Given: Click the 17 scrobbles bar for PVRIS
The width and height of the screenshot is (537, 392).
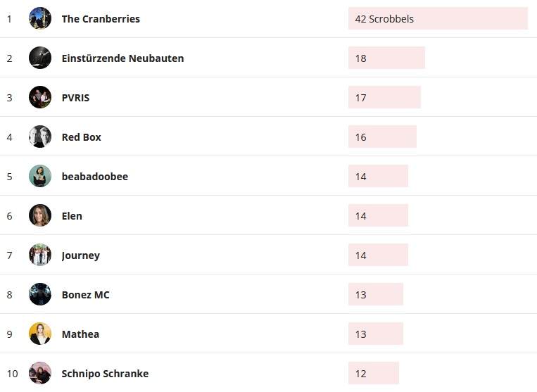Looking at the screenshot, I should tap(384, 98).
